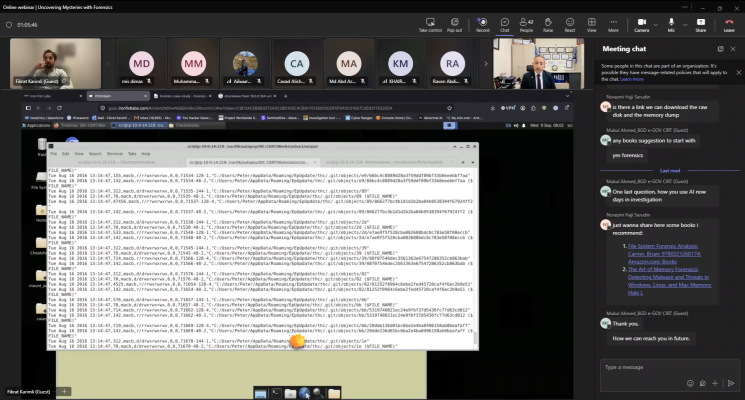The image size is (745, 400).
Task: Open the View layout options
Action: [x=592, y=25]
